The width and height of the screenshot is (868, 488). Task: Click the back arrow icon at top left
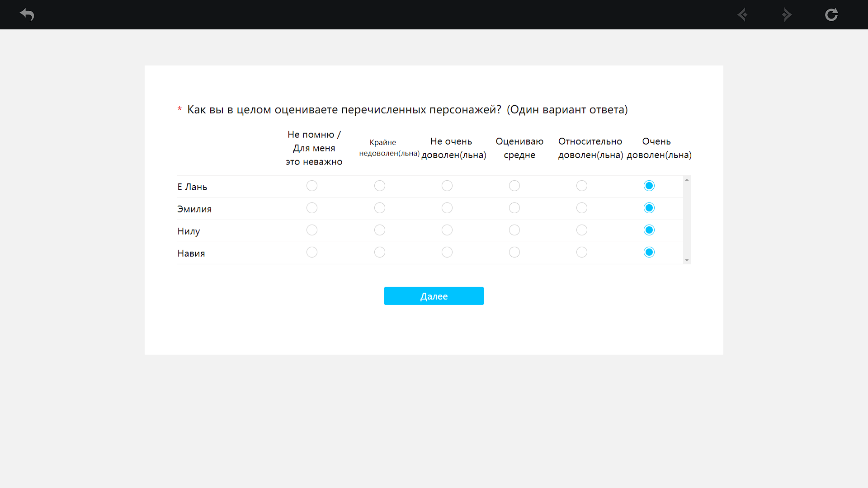27,14
